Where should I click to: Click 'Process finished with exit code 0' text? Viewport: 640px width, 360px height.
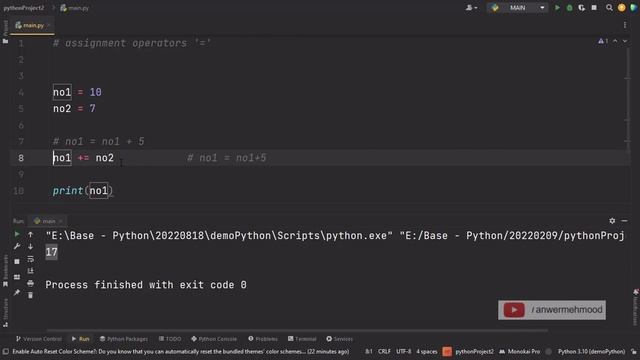point(146,285)
